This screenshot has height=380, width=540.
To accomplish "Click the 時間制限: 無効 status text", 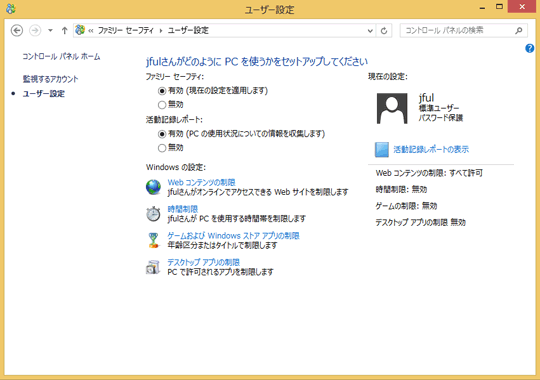I will point(401,189).
